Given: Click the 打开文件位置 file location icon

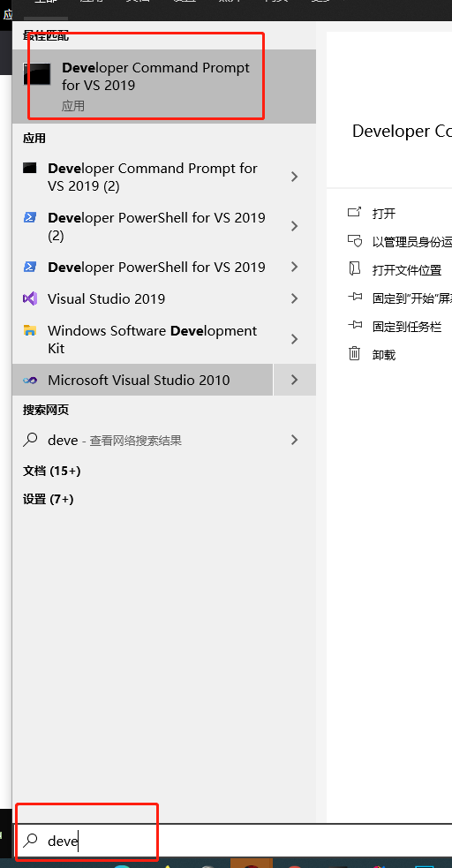Looking at the screenshot, I should click(354, 269).
